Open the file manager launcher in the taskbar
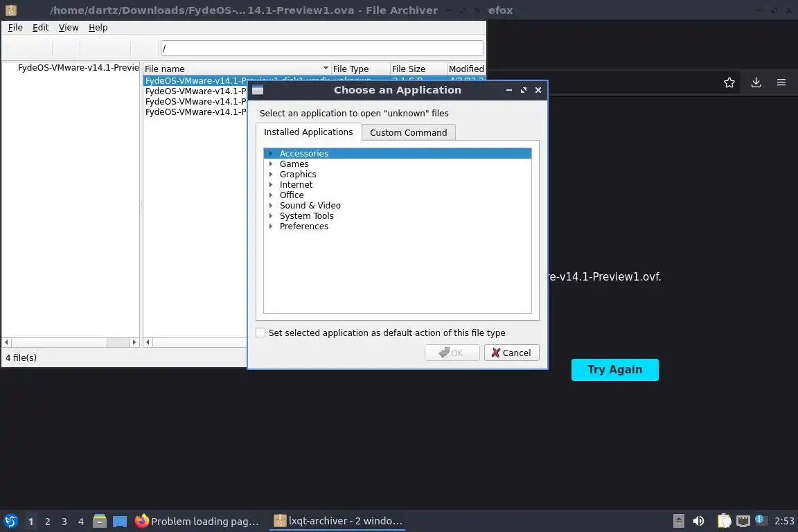The height and width of the screenshot is (532, 798). [x=100, y=521]
